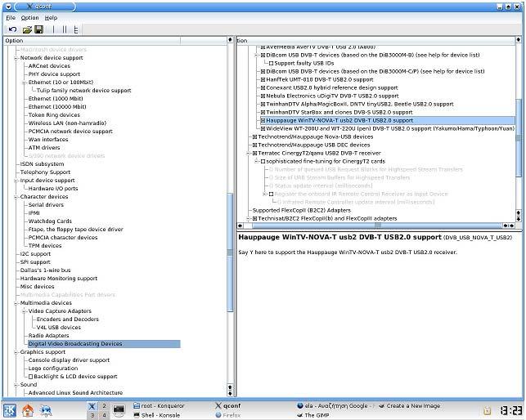526x420 pixels.
Task: Collapse Video Capture Adaptors node
Action: tap(25, 311)
